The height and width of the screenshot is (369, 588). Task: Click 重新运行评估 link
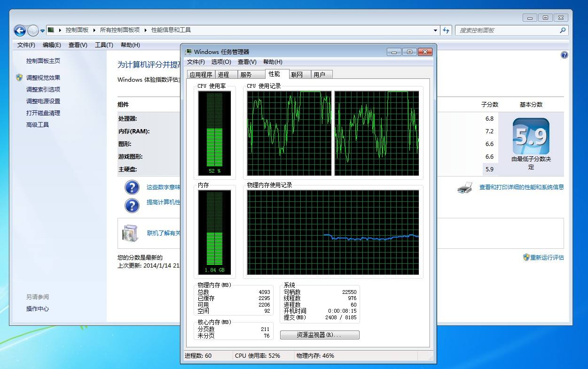point(547,258)
